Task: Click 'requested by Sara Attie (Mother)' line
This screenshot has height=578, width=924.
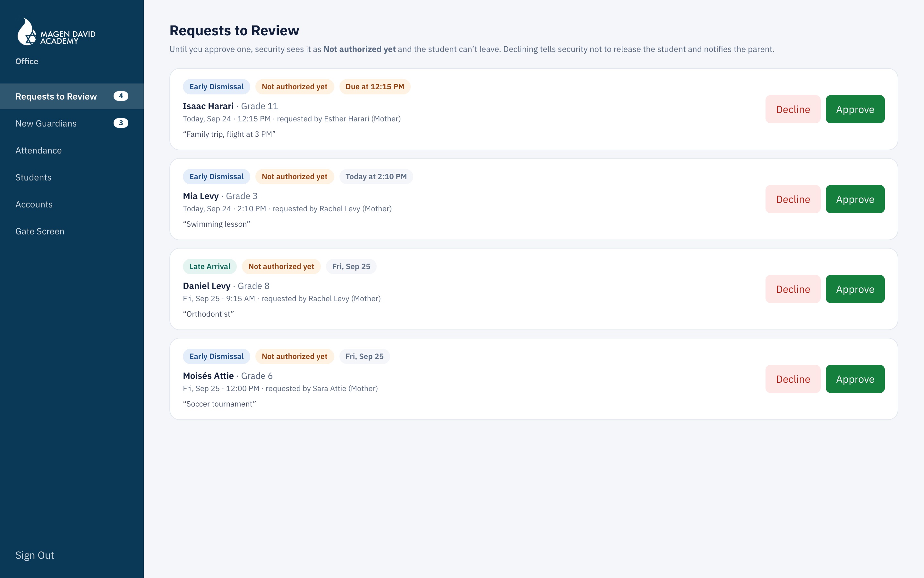Action: (x=321, y=389)
